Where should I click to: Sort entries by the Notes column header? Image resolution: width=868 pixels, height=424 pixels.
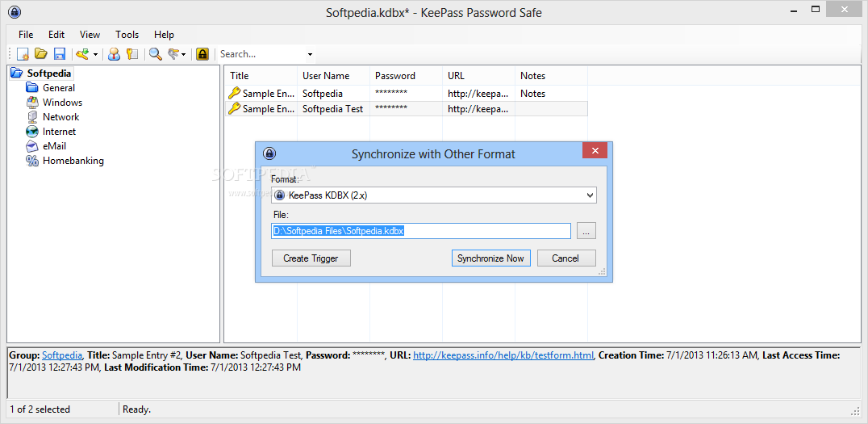[551, 76]
